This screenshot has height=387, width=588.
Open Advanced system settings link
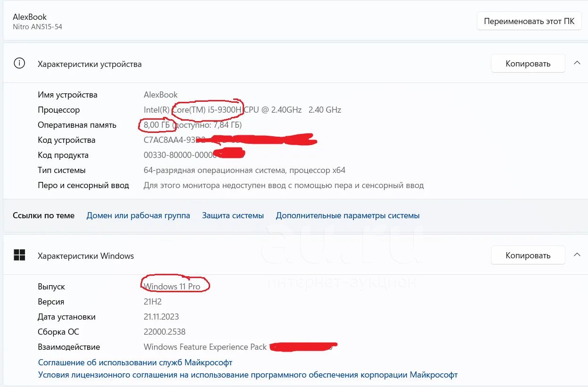348,215
